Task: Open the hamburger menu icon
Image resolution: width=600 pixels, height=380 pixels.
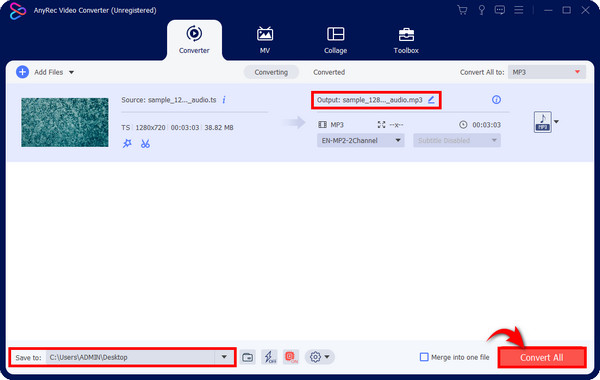Action: point(518,10)
